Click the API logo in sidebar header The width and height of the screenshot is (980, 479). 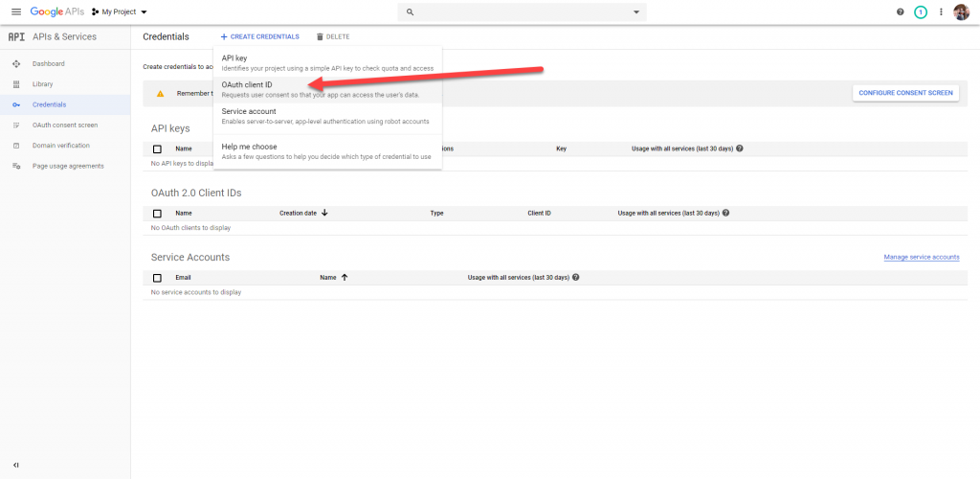[x=17, y=37]
